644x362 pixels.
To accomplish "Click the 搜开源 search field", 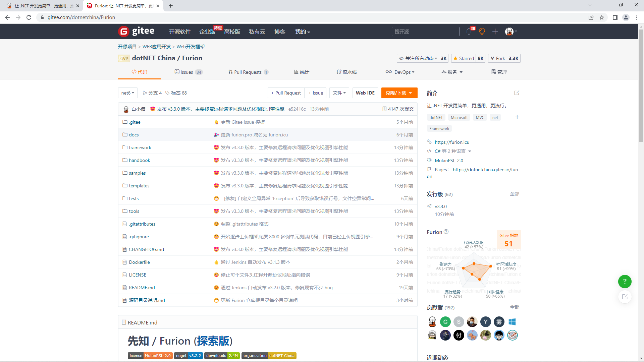I will click(x=425, y=32).
